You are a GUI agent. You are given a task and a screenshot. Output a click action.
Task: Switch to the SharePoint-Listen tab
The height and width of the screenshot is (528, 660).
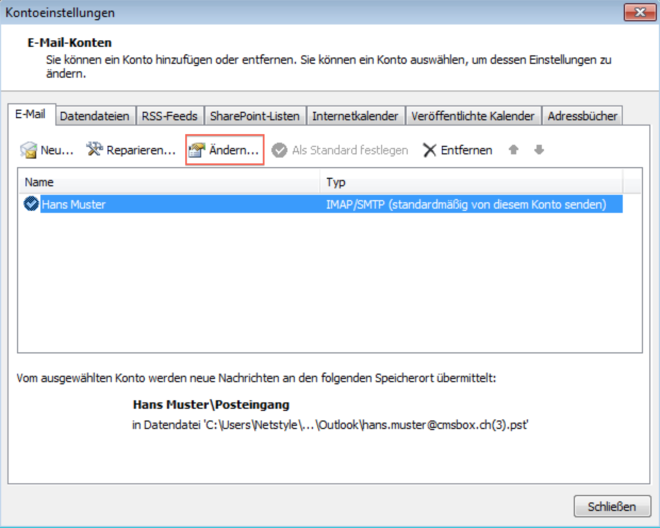(255, 116)
